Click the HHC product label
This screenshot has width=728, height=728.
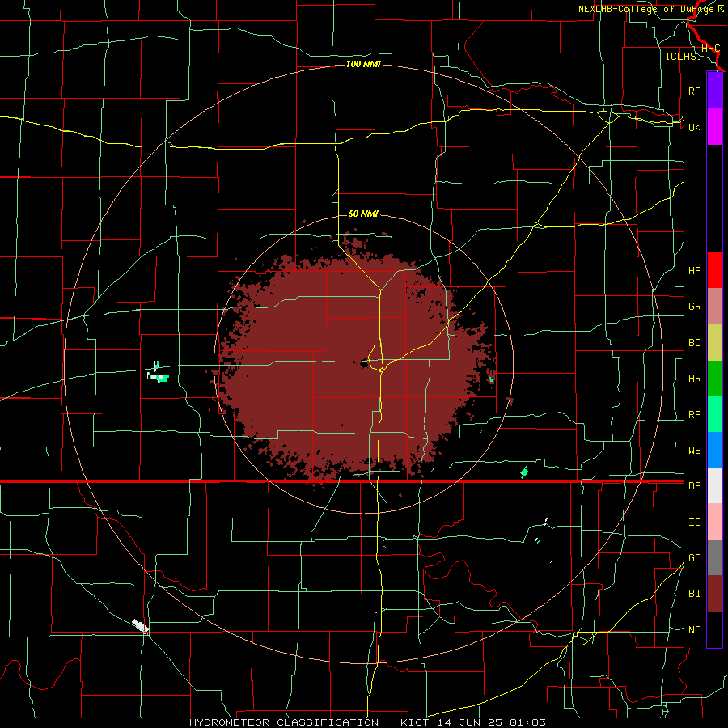(x=710, y=49)
